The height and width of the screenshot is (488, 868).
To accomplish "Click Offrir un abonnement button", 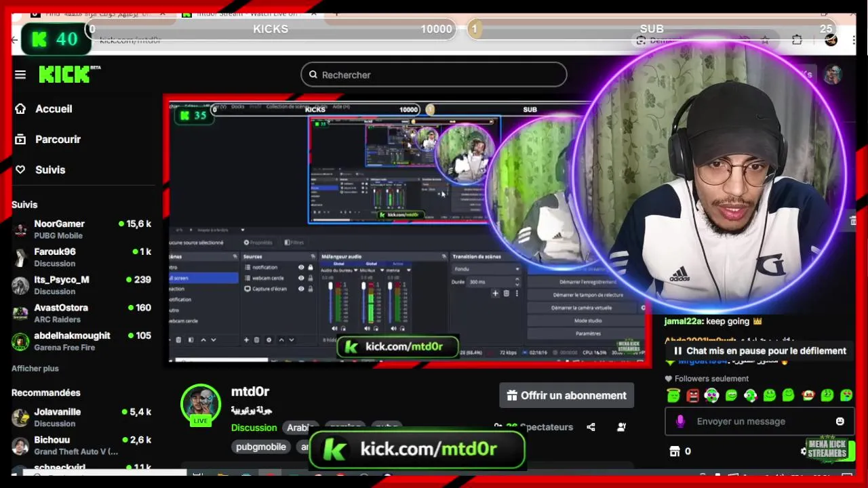I will (567, 395).
